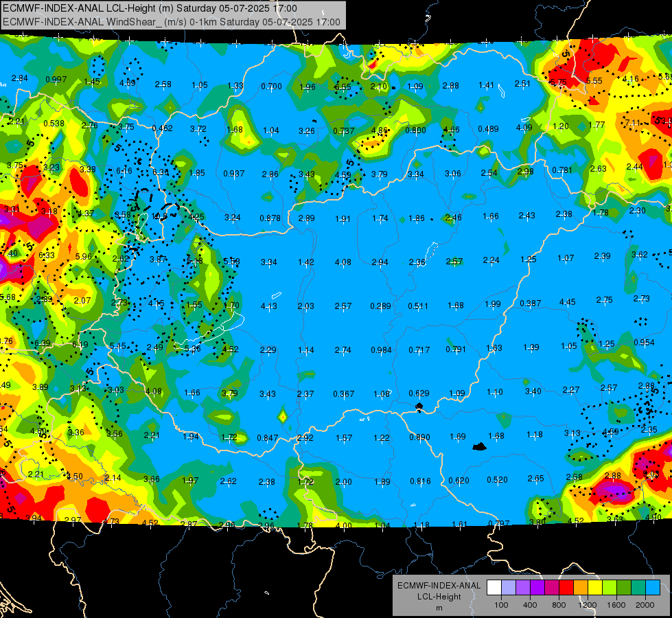Click the red legend swatch

[566, 588]
